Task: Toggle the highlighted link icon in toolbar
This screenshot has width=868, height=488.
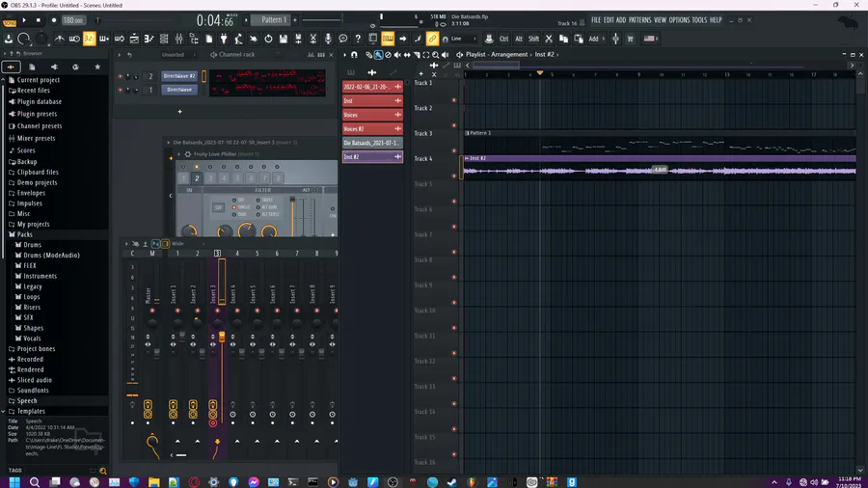Action: 432,39
